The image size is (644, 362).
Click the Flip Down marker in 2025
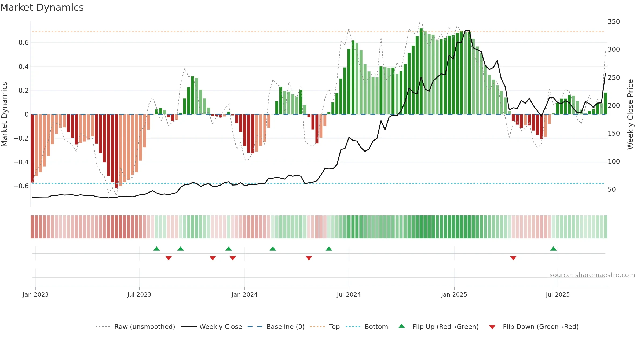[513, 258]
